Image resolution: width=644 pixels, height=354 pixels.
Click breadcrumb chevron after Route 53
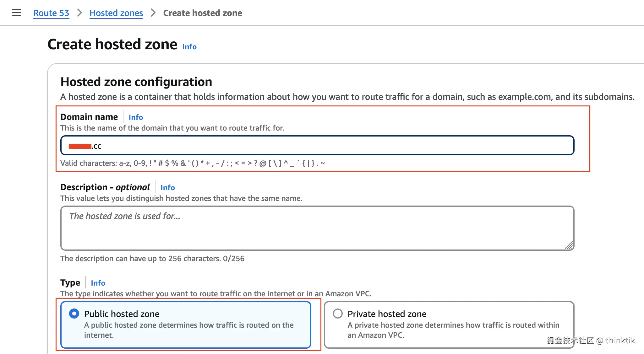79,13
